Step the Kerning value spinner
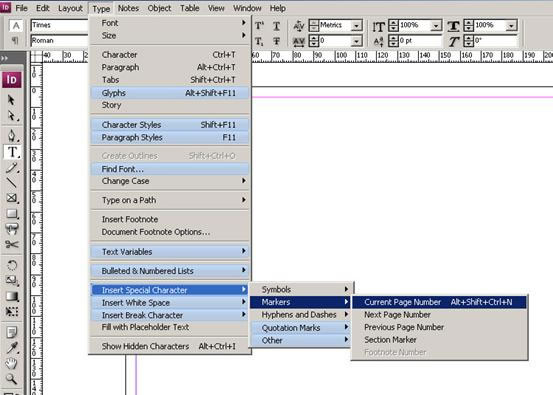The image size is (553, 395). (x=314, y=25)
